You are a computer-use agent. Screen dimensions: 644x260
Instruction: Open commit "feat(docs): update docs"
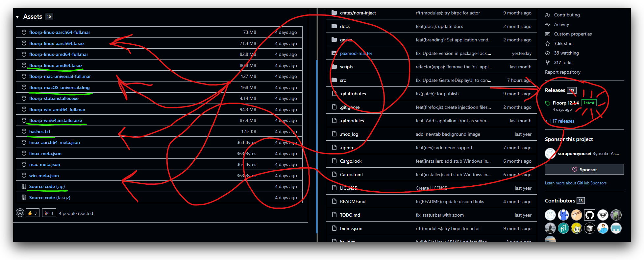[x=439, y=26]
